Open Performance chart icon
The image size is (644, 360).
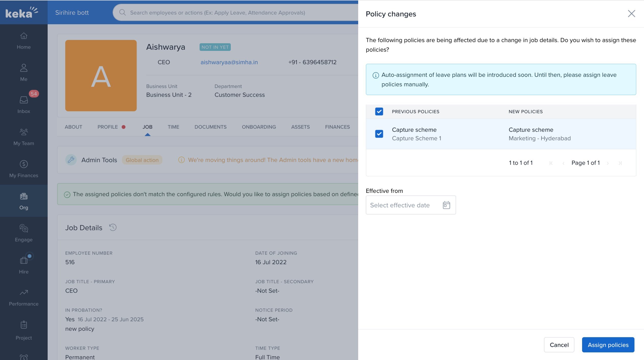(24, 293)
